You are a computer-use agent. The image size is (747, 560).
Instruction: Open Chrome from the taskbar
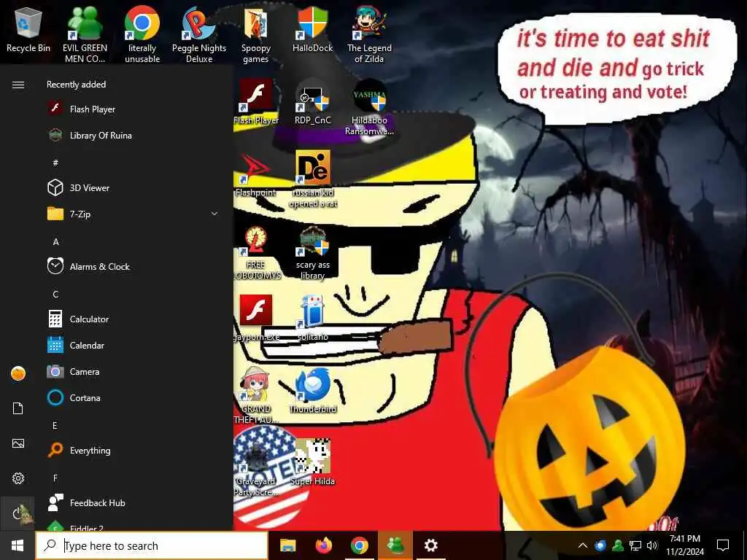(359, 545)
